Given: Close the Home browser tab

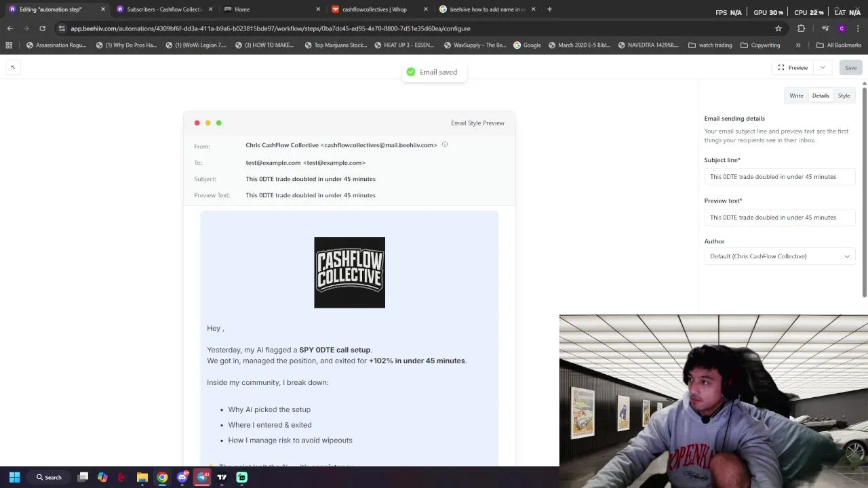Looking at the screenshot, I should [x=318, y=9].
